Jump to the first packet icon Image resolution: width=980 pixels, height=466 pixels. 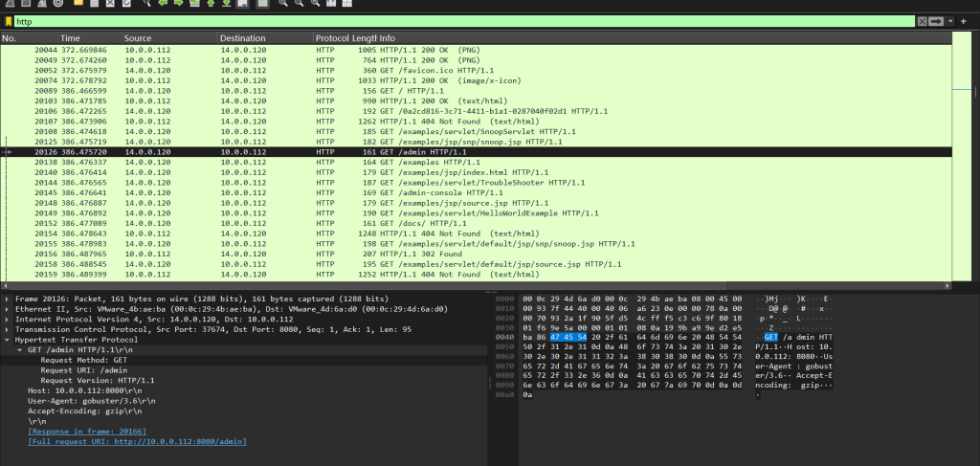(211, 4)
